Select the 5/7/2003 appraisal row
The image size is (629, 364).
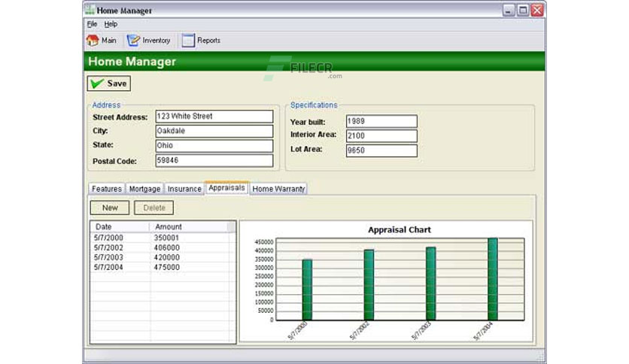tap(163, 257)
